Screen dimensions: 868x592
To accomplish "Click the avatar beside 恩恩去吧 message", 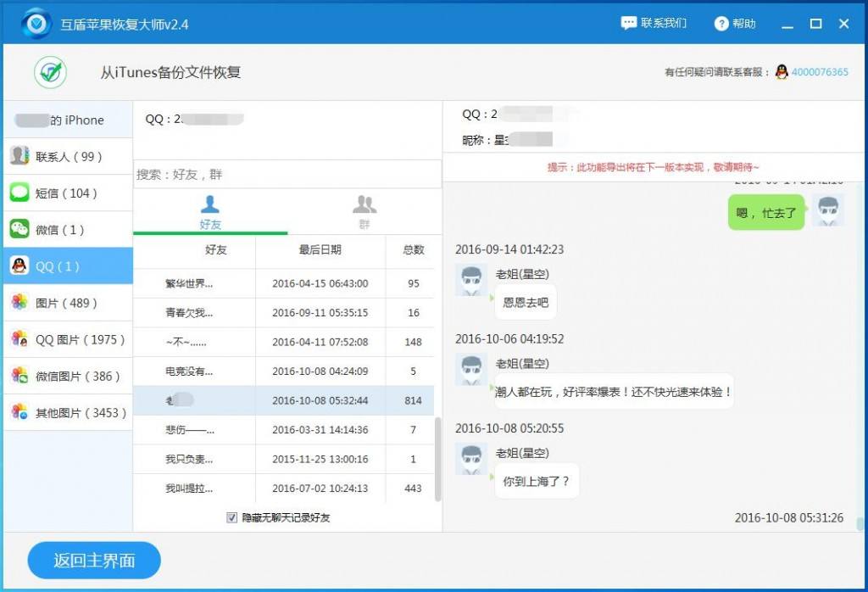I will coord(471,280).
